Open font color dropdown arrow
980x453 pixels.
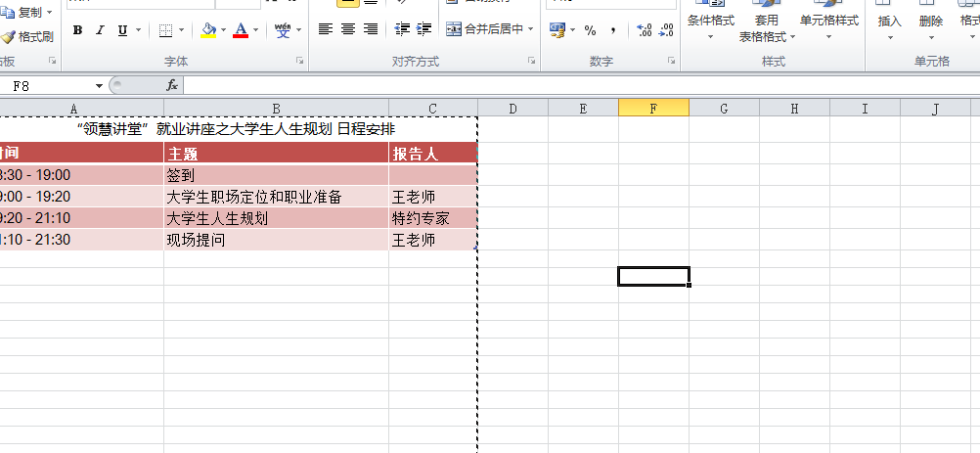point(255,30)
